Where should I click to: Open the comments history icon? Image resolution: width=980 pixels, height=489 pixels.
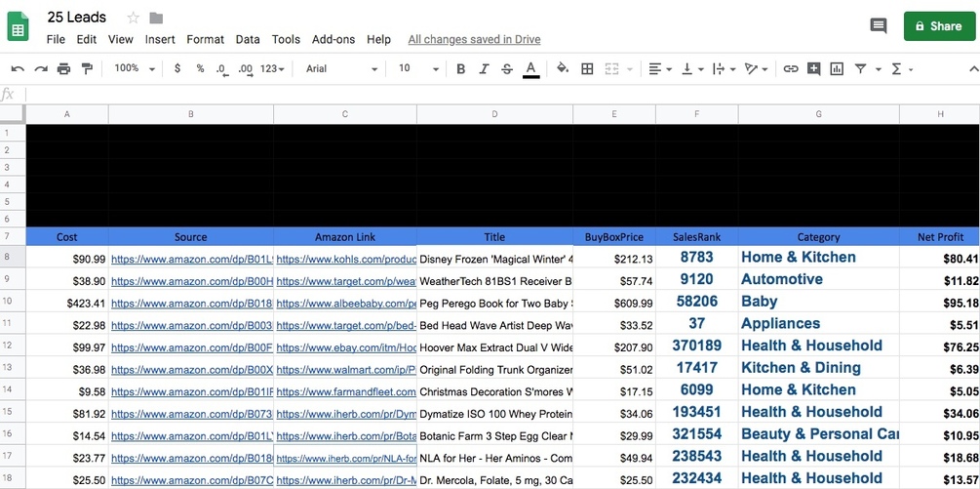coord(879,25)
